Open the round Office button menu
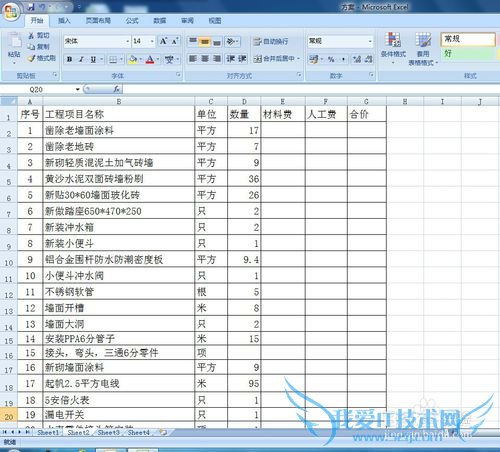This screenshot has height=452, width=500. [x=11, y=12]
